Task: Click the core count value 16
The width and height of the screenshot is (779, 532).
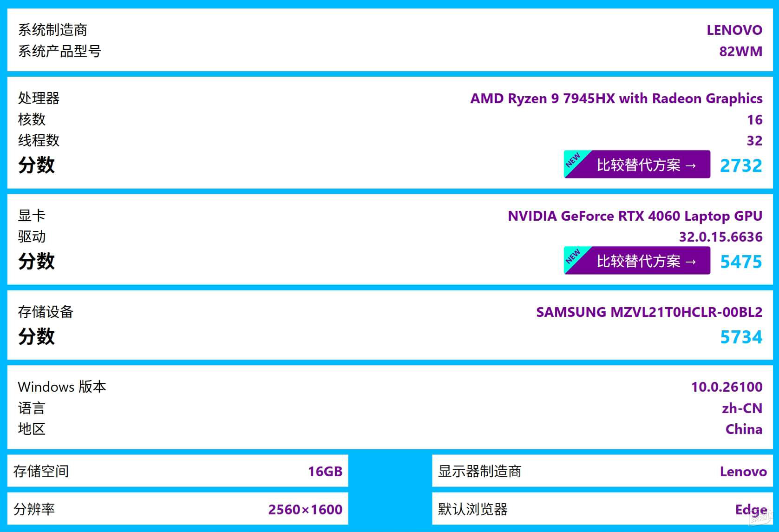Action: (755, 119)
